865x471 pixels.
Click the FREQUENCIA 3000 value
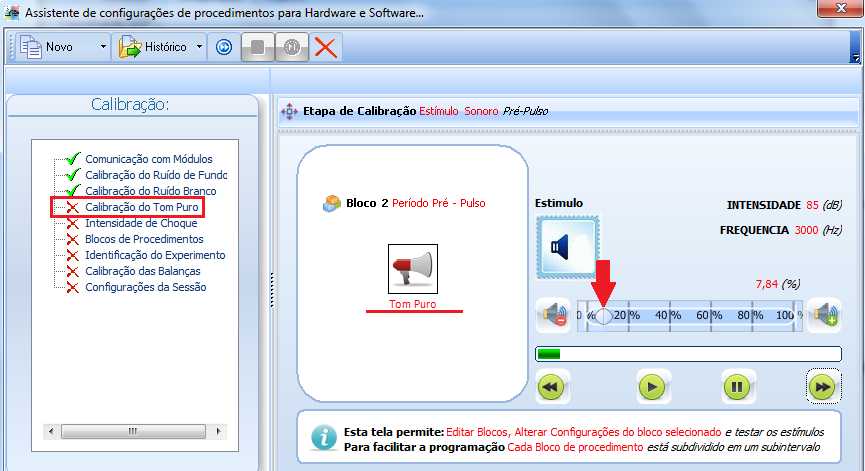pyautogui.click(x=806, y=230)
